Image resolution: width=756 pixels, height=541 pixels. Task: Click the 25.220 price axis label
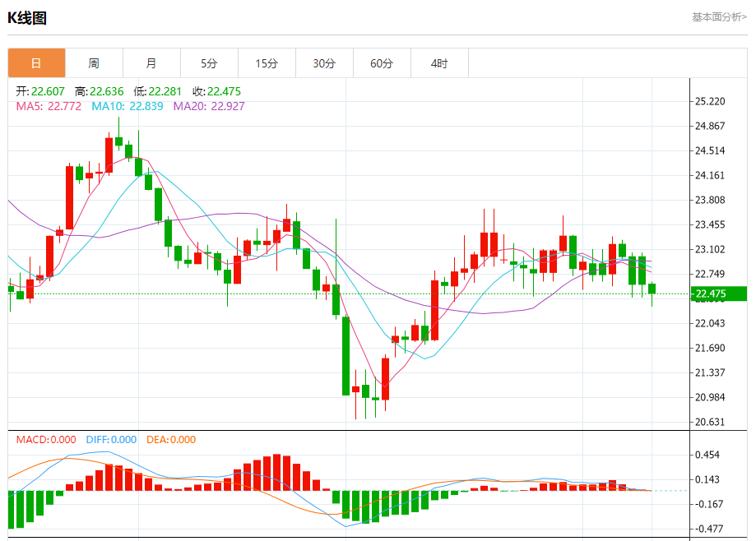tap(710, 102)
